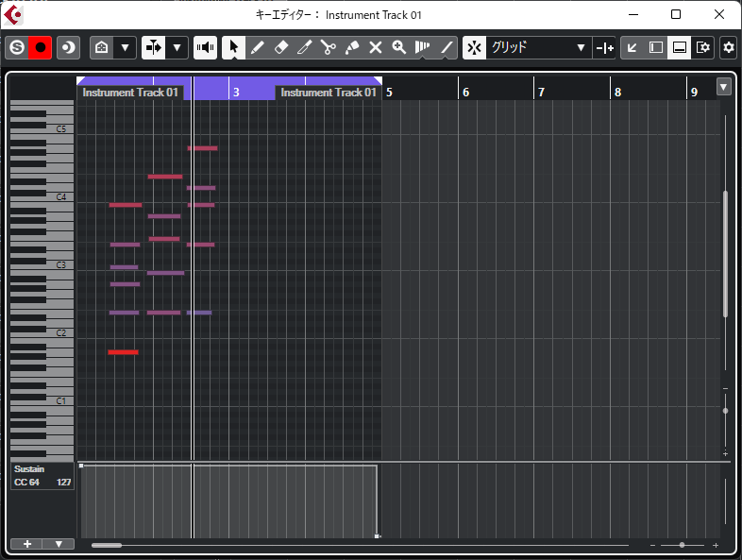This screenshot has width=742, height=560.
Task: Click the down-left arrow layout icon
Action: (632, 47)
